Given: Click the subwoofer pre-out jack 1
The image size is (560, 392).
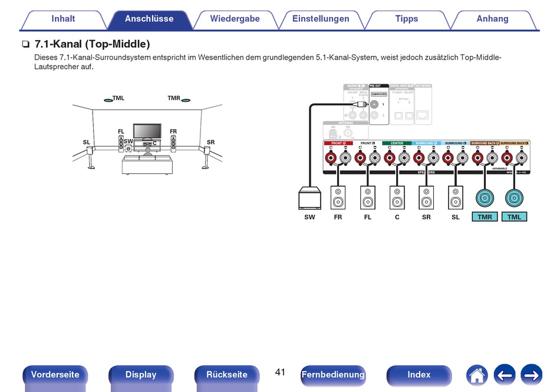Looking at the screenshot, I should click(374, 104).
